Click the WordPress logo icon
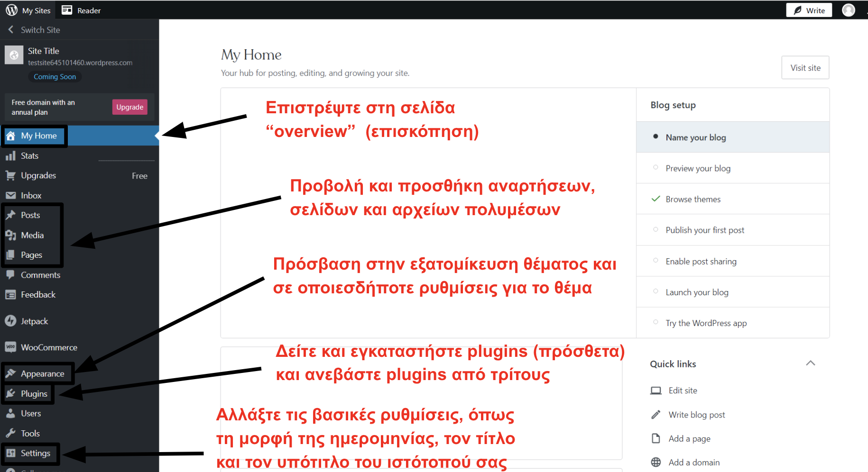Image resolution: width=868 pixels, height=472 pixels. (x=12, y=10)
